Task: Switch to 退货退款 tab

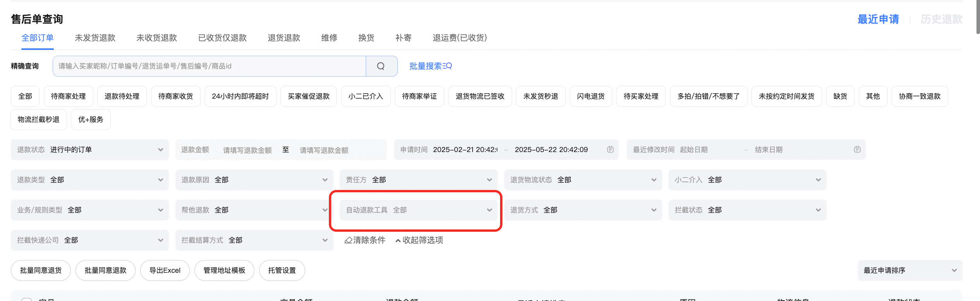Action: [x=284, y=38]
